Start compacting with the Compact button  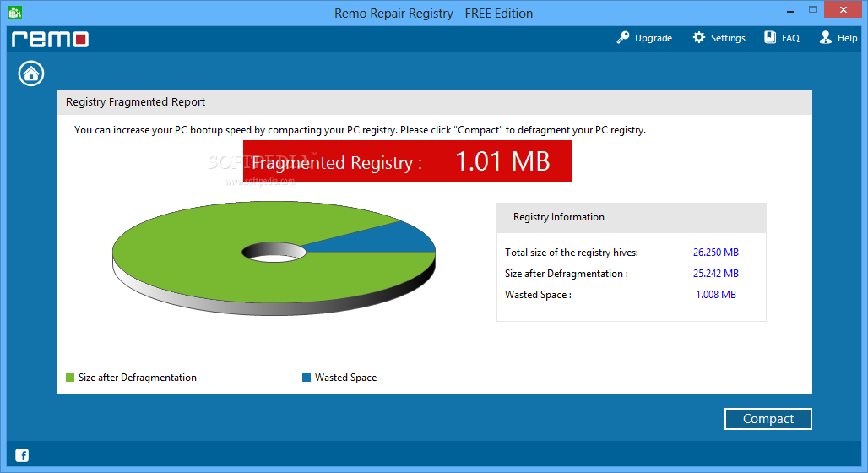click(768, 419)
